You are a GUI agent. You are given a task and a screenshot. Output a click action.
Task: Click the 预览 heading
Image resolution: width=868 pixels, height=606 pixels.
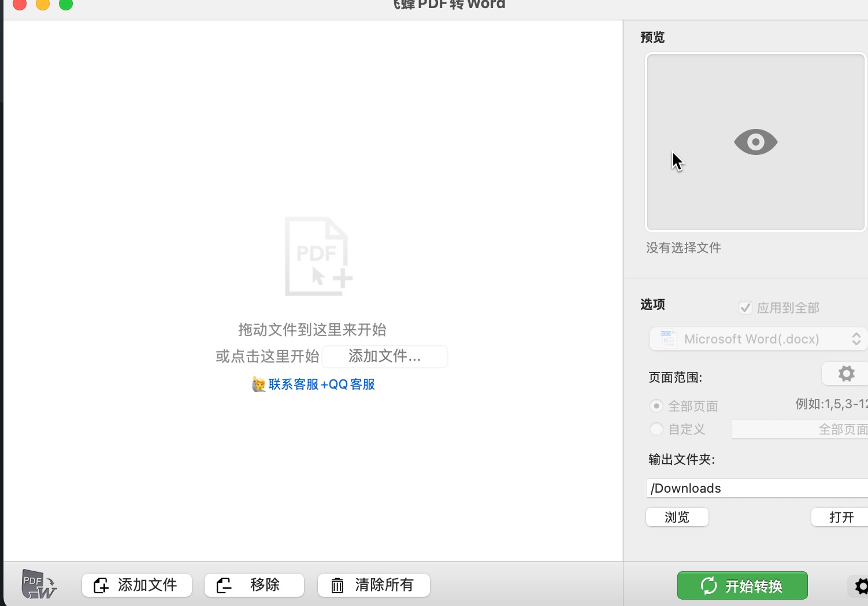tap(652, 37)
